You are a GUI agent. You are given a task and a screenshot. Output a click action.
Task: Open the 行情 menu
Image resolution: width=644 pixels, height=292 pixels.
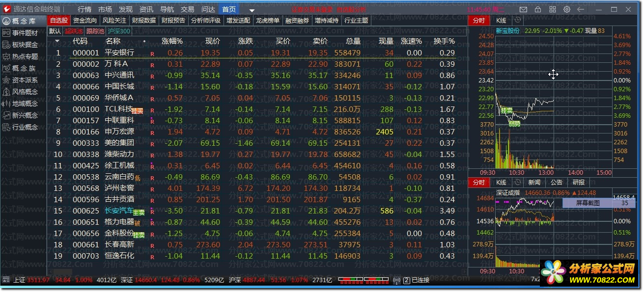pos(84,9)
